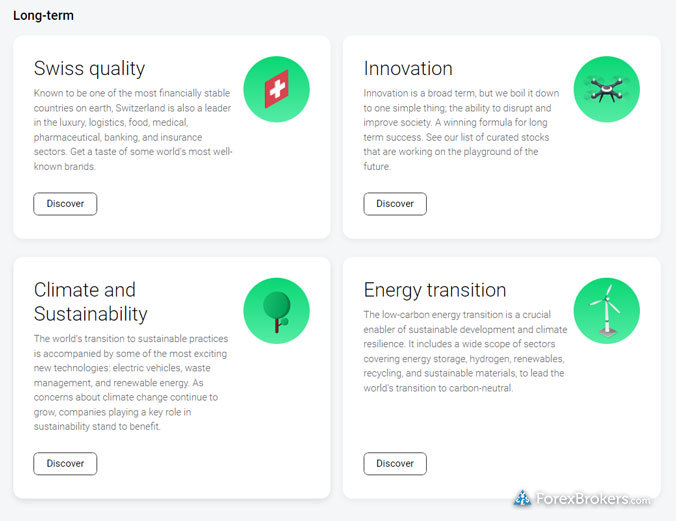Discover the Innovation theme

(395, 204)
